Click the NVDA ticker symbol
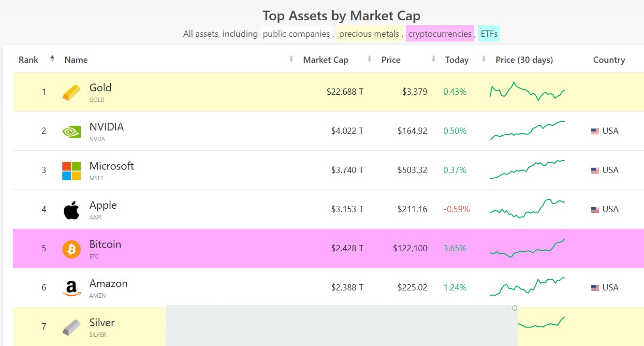This screenshot has height=346, width=644. [x=97, y=139]
